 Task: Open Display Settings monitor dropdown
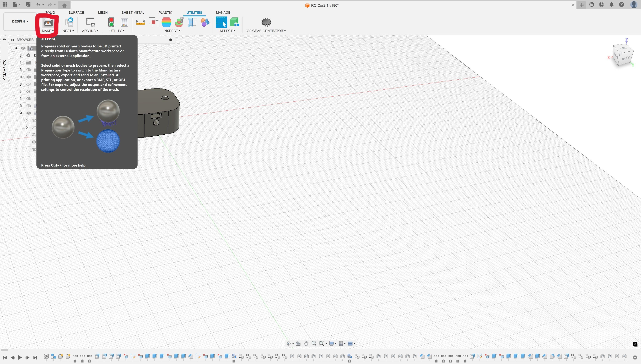(333, 344)
